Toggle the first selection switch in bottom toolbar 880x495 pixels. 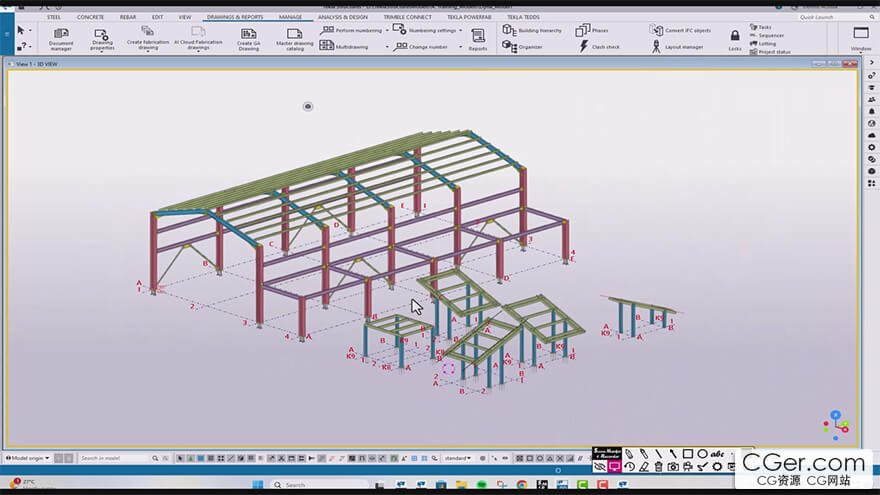tap(181, 458)
